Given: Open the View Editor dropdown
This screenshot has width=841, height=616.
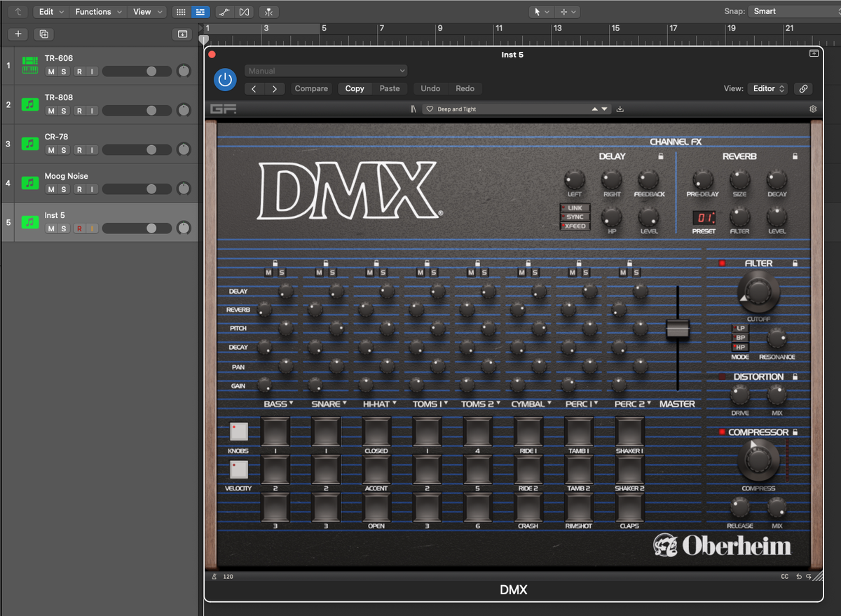Looking at the screenshot, I should point(768,89).
